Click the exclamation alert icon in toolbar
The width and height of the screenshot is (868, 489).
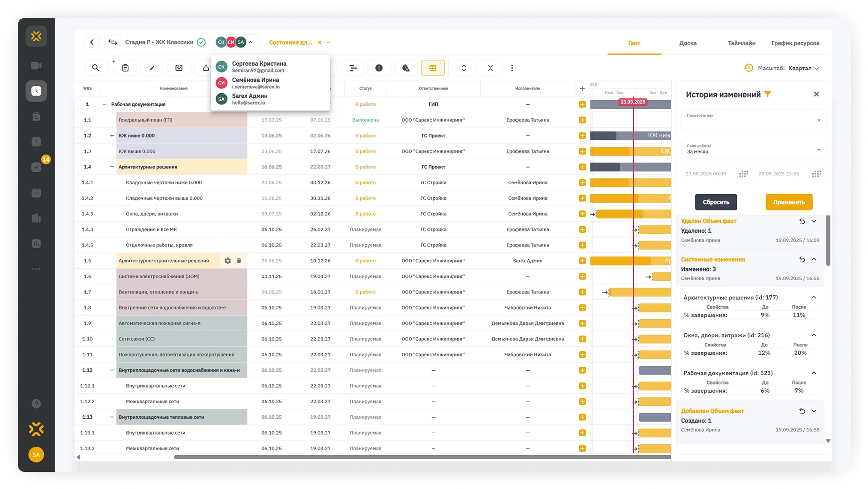[x=379, y=68]
